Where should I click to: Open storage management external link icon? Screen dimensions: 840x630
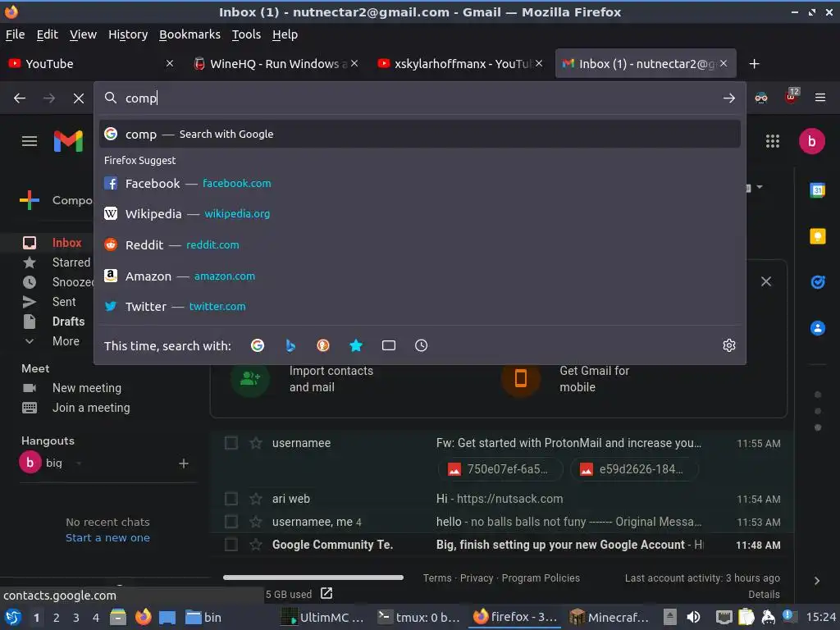tap(326, 593)
